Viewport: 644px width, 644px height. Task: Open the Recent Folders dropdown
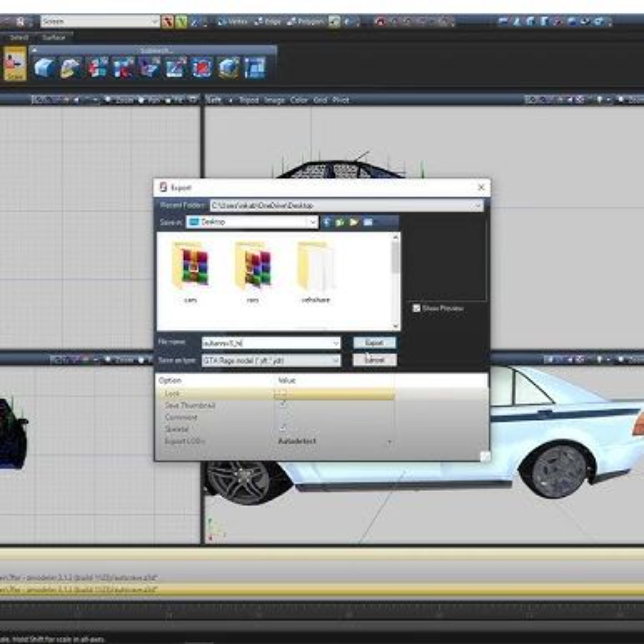pos(479,206)
